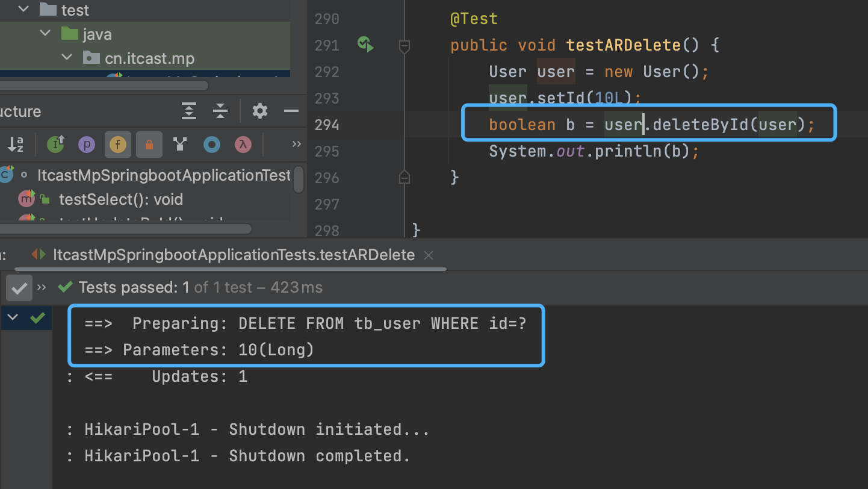Close the testARDelete run tab
The height and width of the screenshot is (489, 868).
pos(429,255)
